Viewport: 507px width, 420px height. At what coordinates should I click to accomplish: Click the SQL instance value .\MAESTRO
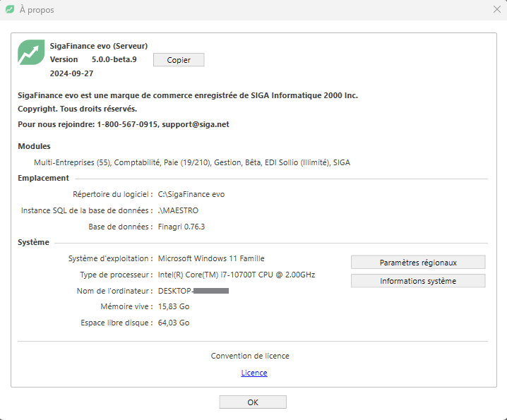[178, 210]
